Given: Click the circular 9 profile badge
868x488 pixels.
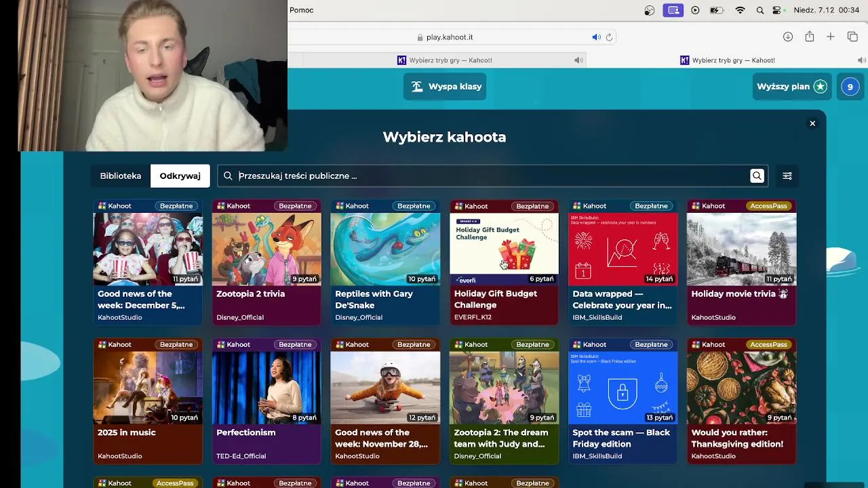Looking at the screenshot, I should [850, 87].
